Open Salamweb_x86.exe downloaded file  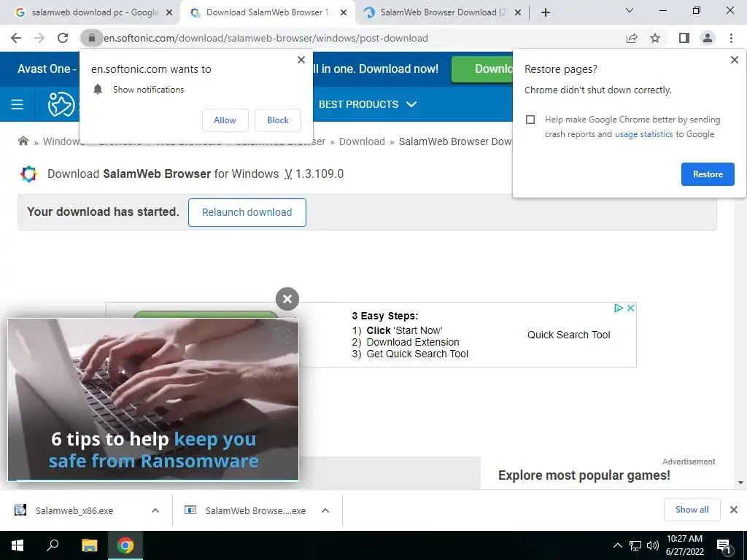(74, 510)
